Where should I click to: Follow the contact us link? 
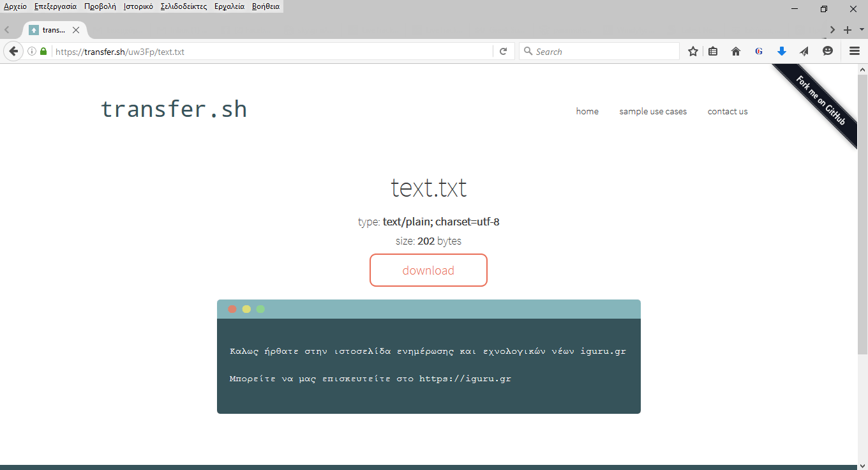point(728,111)
